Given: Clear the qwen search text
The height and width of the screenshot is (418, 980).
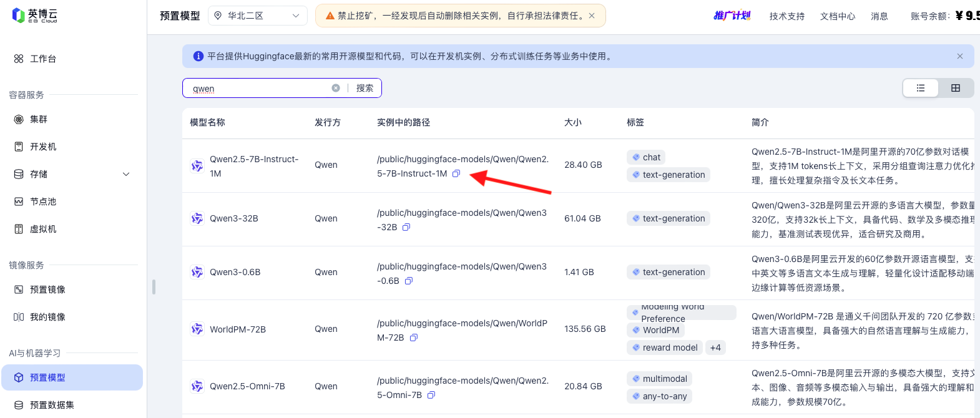Looking at the screenshot, I should tap(336, 88).
